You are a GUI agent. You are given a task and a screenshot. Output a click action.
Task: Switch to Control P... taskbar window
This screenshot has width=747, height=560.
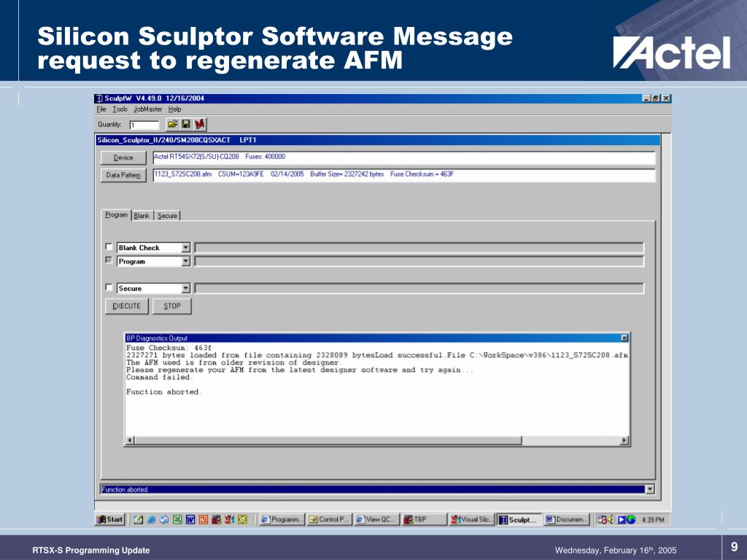click(x=329, y=519)
